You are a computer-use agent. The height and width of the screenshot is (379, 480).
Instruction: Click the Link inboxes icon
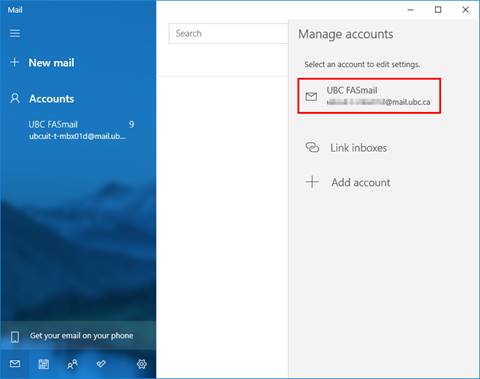(x=312, y=147)
